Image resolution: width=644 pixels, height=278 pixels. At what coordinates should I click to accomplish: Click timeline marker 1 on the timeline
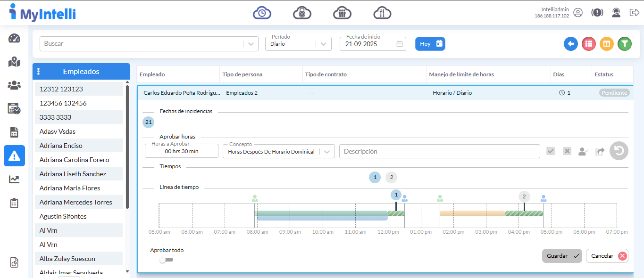[x=396, y=195]
